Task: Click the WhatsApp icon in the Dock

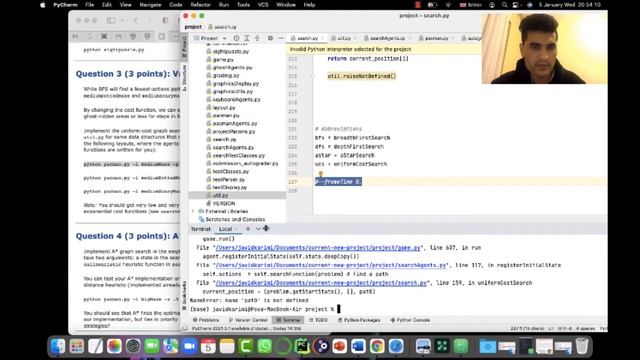Action: click(x=265, y=346)
